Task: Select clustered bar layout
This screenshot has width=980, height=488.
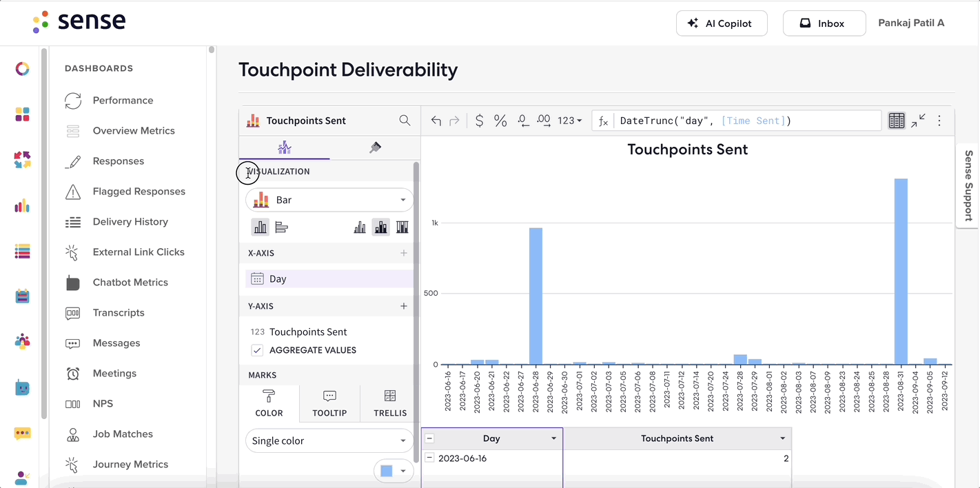Action: (360, 227)
